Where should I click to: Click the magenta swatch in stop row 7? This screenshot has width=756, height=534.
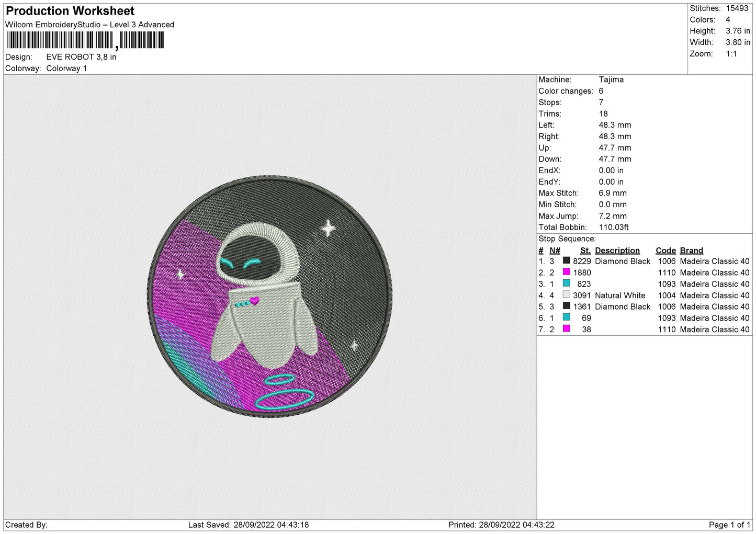pyautogui.click(x=566, y=329)
